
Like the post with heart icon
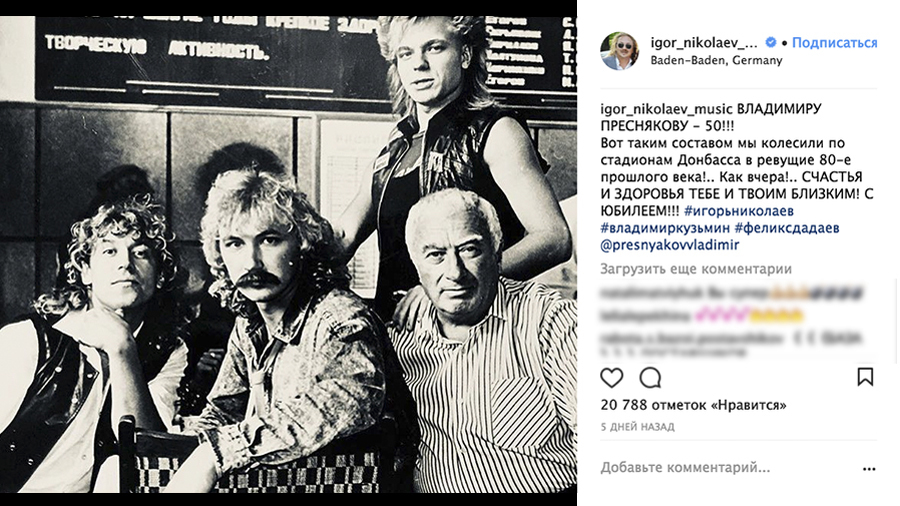tap(611, 378)
